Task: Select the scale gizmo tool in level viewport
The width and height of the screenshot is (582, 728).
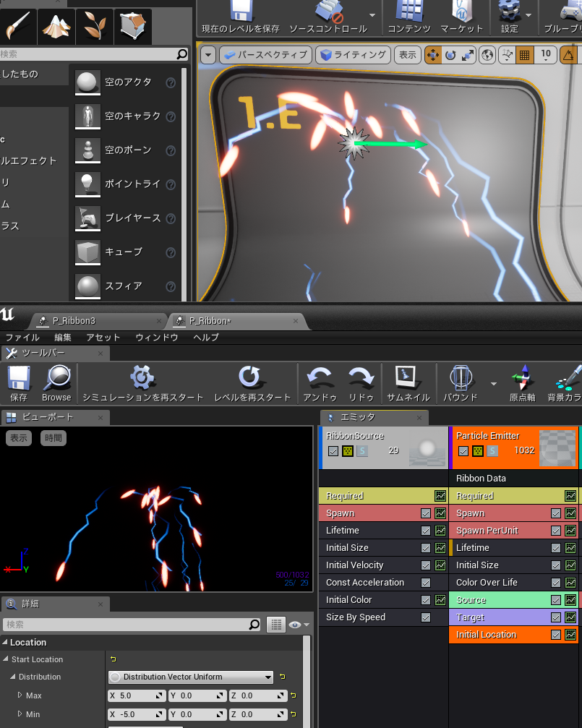Action: (467, 55)
